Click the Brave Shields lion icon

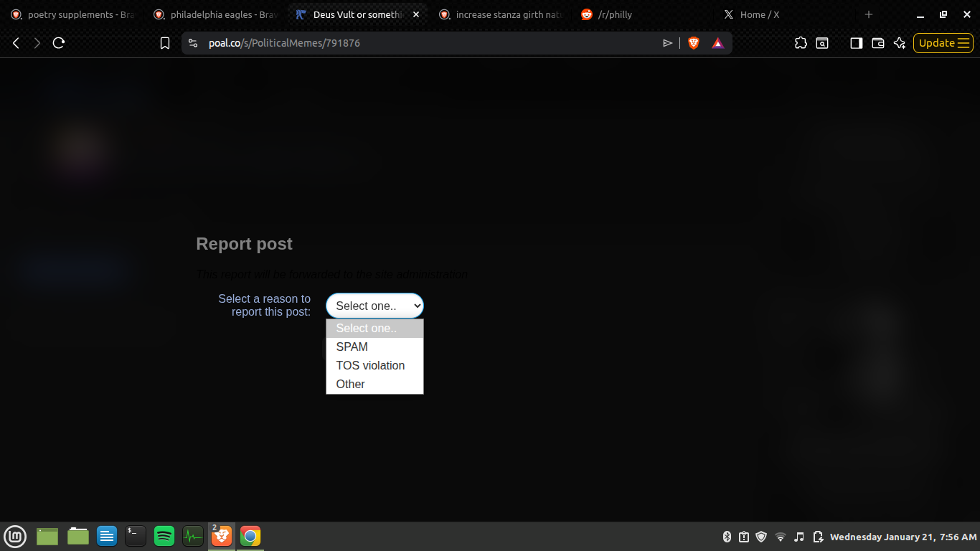coord(694,43)
